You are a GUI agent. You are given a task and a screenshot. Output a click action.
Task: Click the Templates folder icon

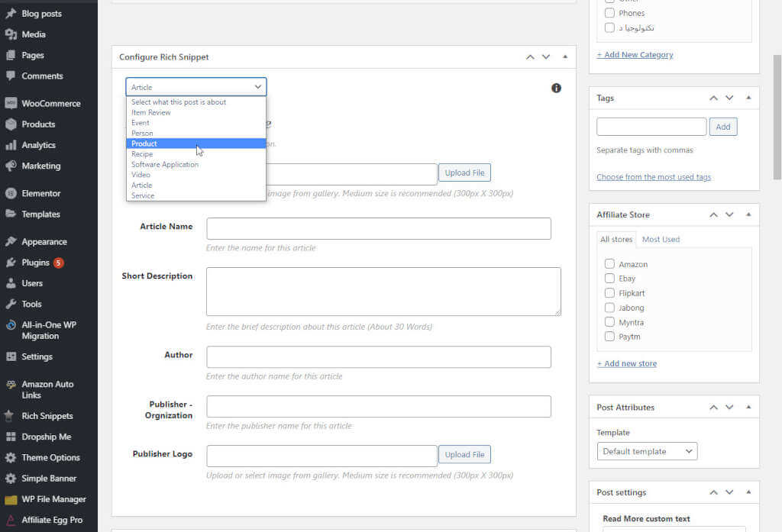[x=11, y=214]
